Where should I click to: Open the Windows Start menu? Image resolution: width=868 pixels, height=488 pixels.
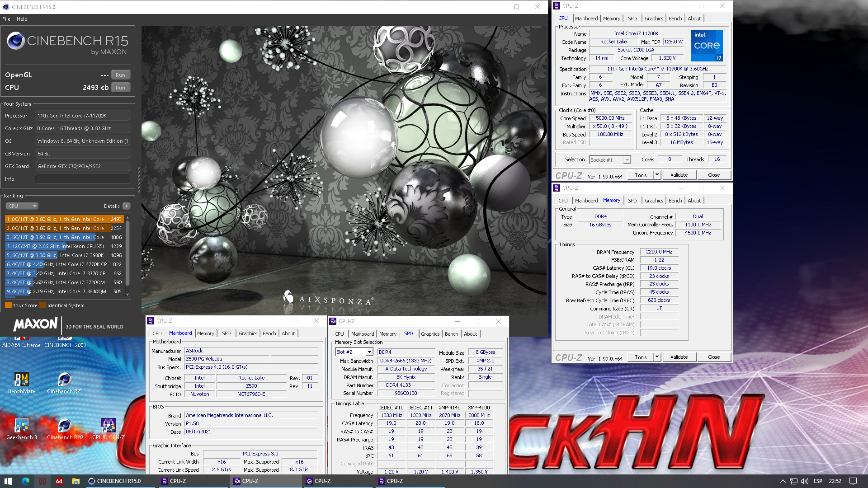8,481
